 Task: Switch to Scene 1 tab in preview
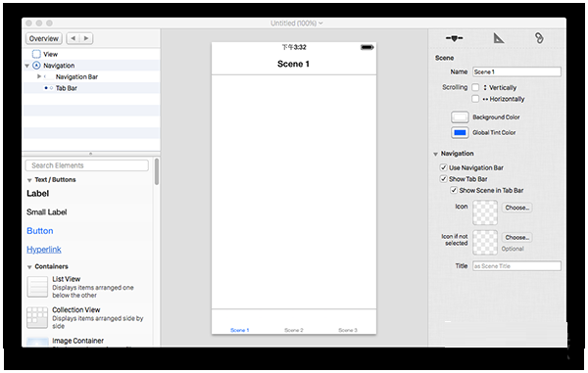pos(240,330)
